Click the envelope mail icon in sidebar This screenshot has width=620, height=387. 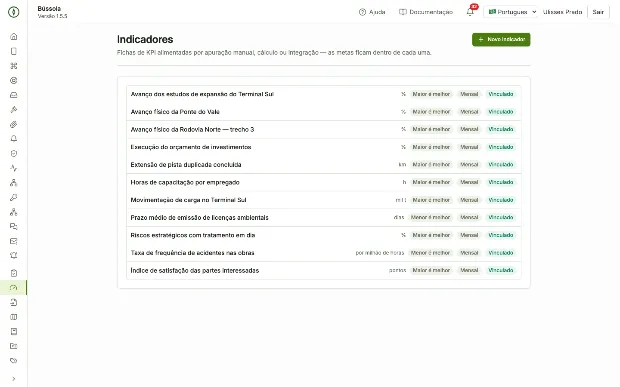click(x=13, y=241)
